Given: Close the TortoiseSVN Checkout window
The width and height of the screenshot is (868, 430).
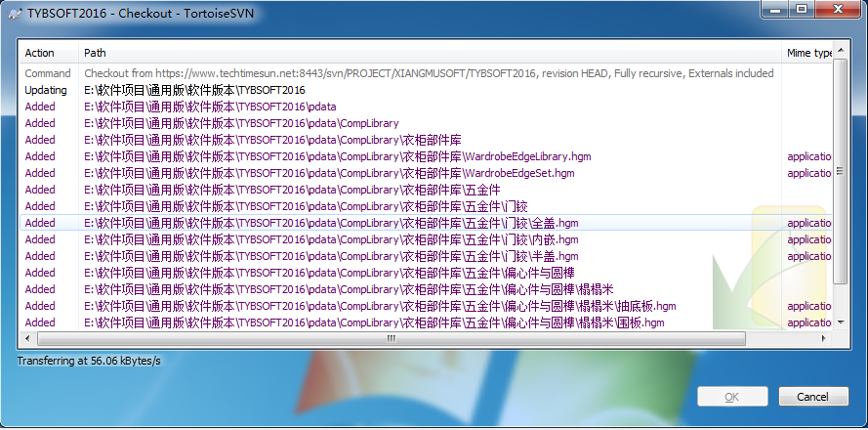Looking at the screenshot, I should point(839,9).
